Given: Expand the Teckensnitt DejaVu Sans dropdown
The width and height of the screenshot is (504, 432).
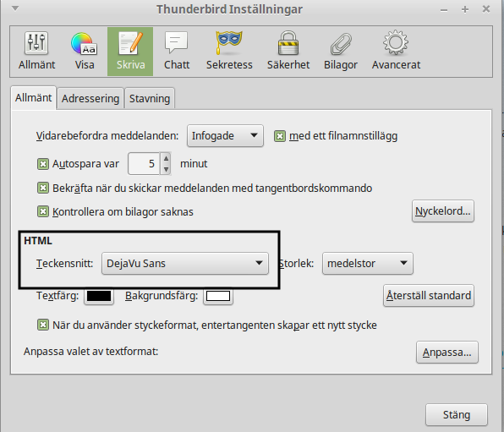Looking at the screenshot, I should pos(185,263).
